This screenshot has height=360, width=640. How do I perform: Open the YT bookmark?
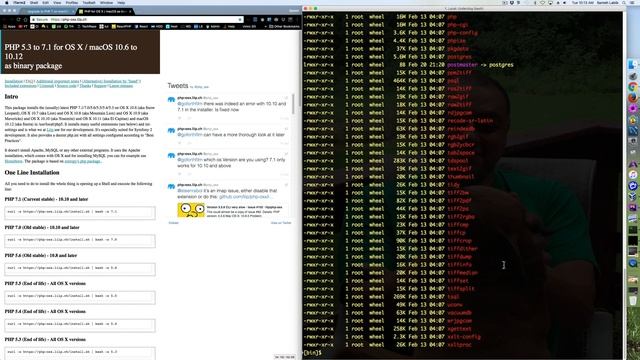23,27
